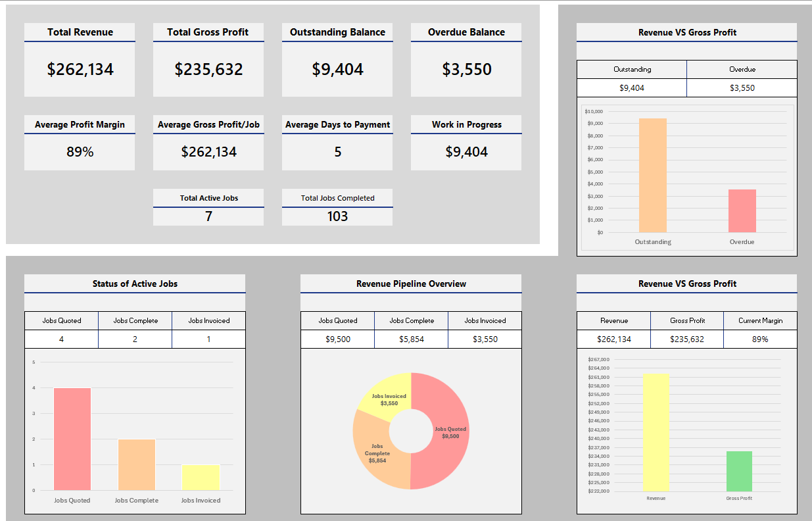Select the green Gross Profit bar
812x521 pixels.
coord(739,471)
